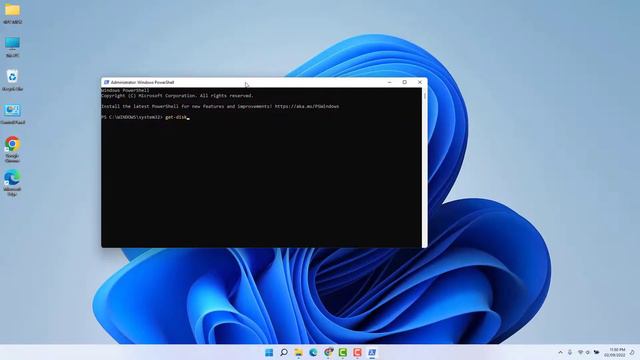This screenshot has width=640, height=360.
Task: Maximize the PowerShell window
Action: point(404,82)
